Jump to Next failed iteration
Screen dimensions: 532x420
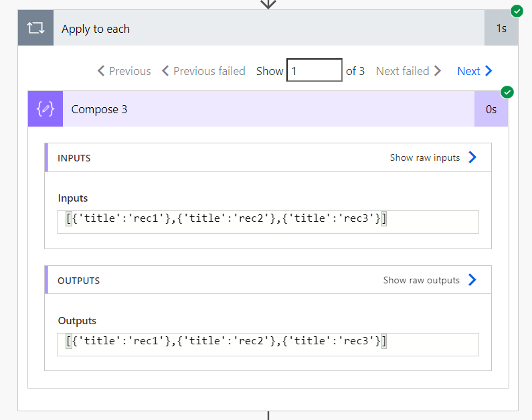pos(408,71)
